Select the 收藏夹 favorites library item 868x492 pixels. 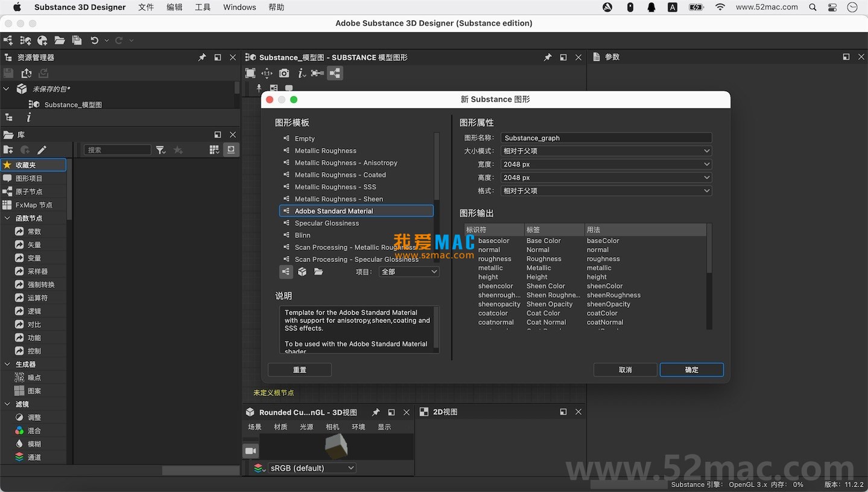click(33, 165)
